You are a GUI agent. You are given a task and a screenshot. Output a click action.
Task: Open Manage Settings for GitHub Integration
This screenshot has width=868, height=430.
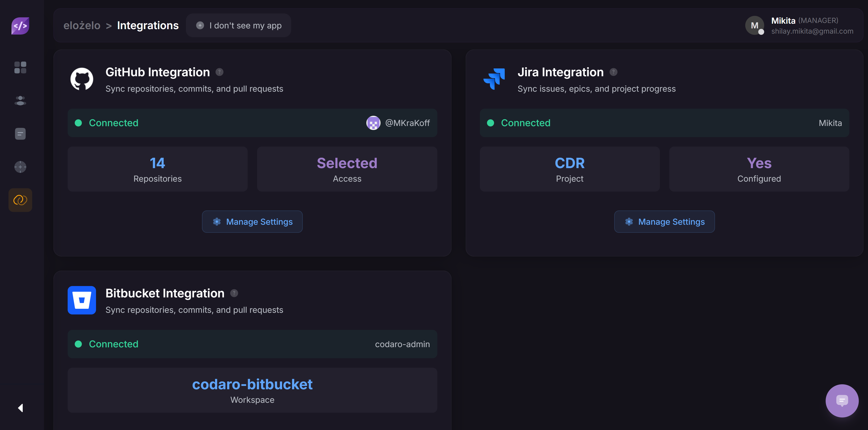pos(252,222)
